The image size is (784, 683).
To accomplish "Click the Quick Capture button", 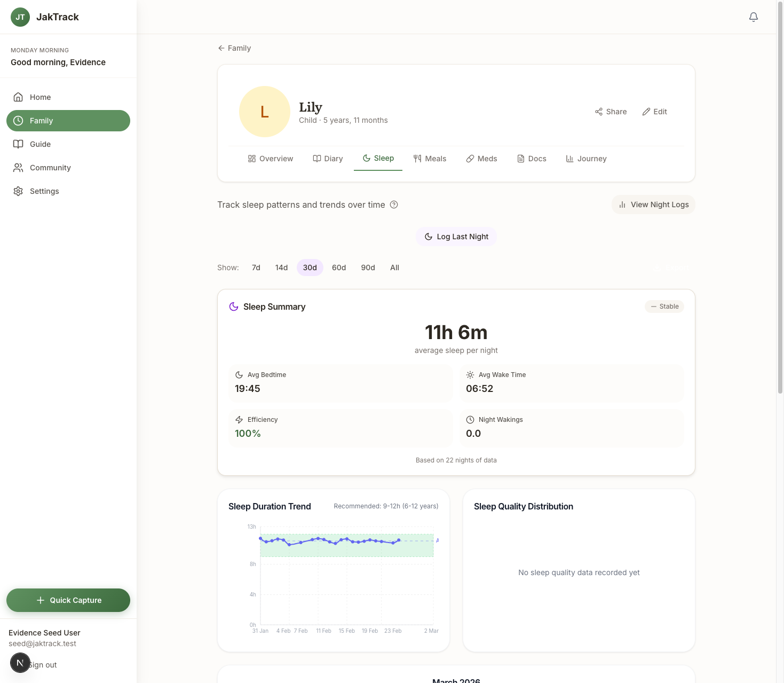I will pos(68,600).
